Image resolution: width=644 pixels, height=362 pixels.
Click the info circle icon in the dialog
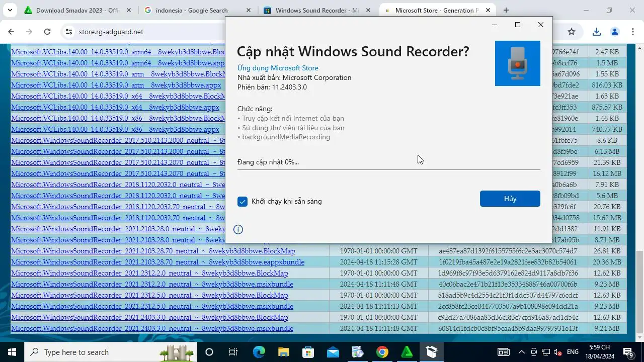238,229
